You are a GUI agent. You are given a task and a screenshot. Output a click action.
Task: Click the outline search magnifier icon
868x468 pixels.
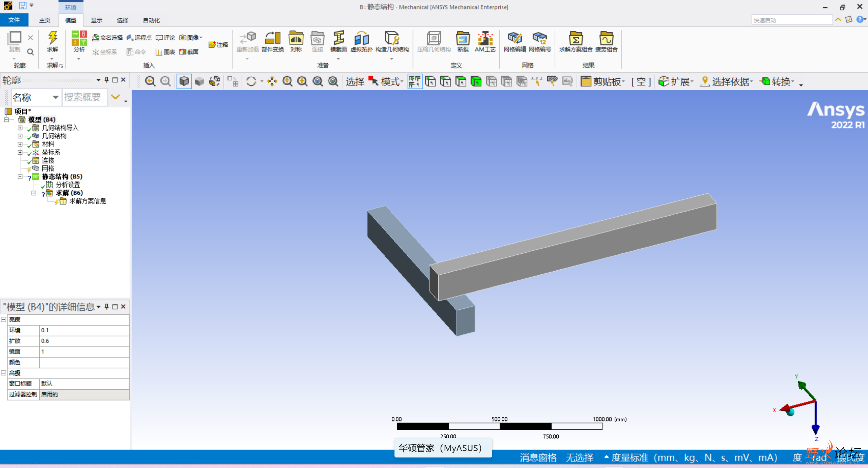[31, 52]
